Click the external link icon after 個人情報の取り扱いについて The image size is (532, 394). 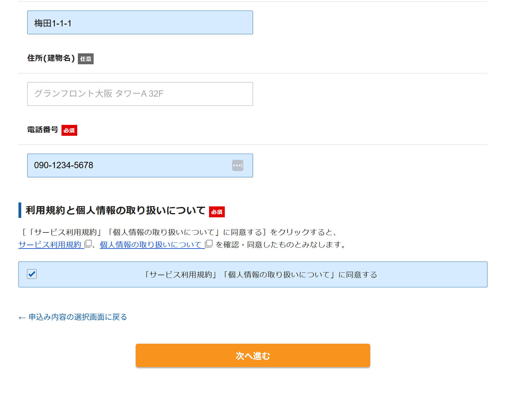[209, 244]
